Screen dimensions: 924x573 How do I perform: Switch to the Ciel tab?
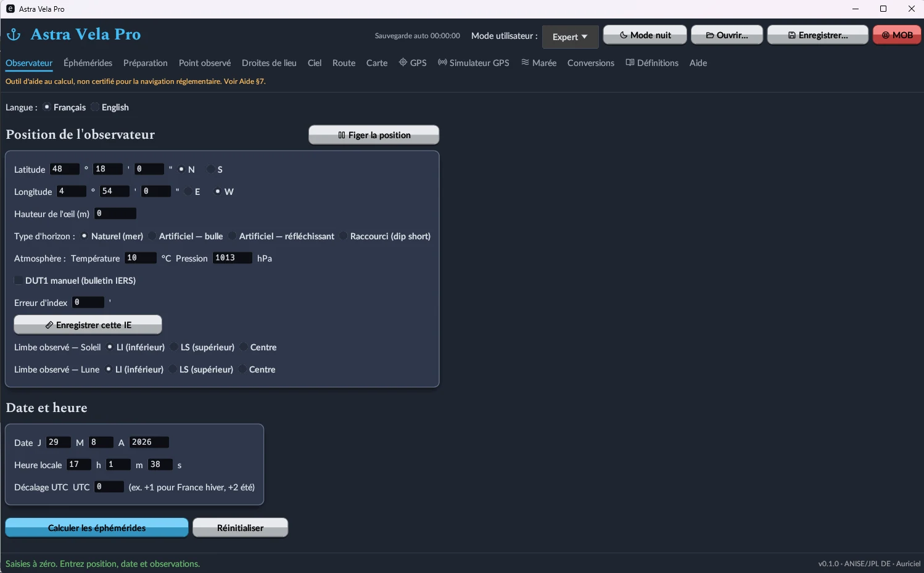click(315, 63)
